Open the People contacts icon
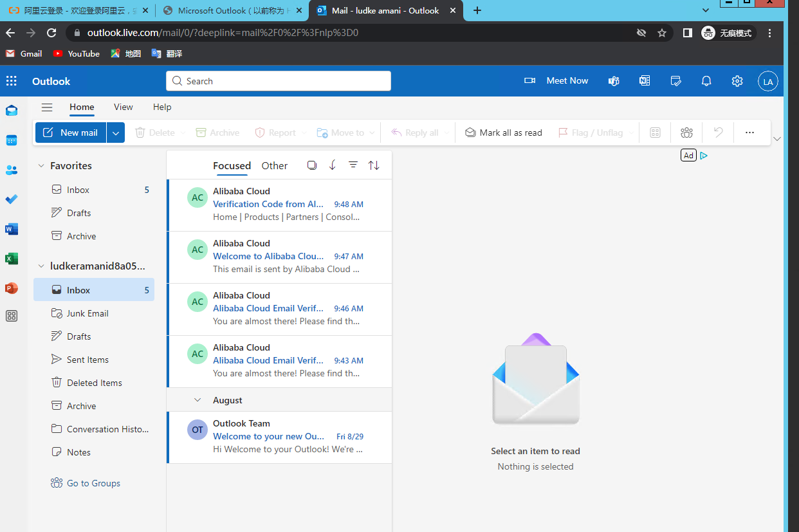Image resolution: width=799 pixels, height=532 pixels. 12,170
